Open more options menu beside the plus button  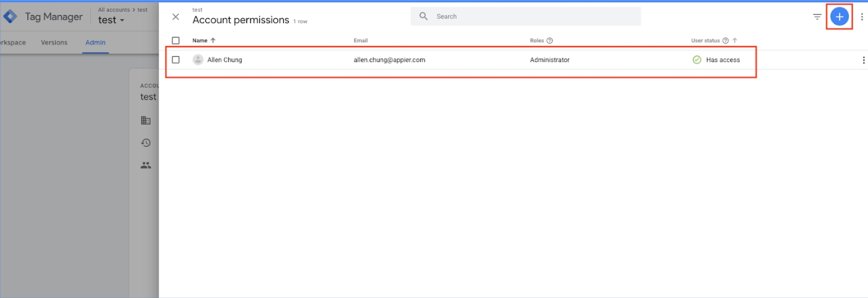(862, 17)
